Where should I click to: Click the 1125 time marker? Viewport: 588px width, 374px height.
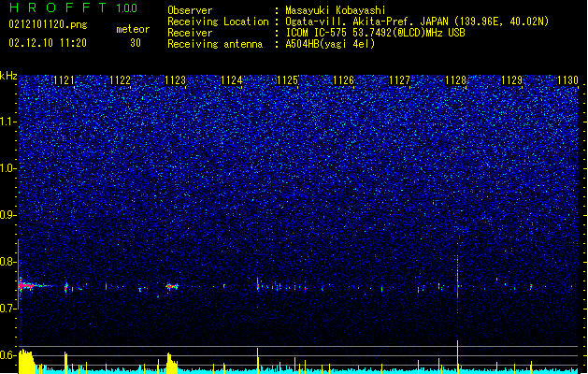click(287, 79)
